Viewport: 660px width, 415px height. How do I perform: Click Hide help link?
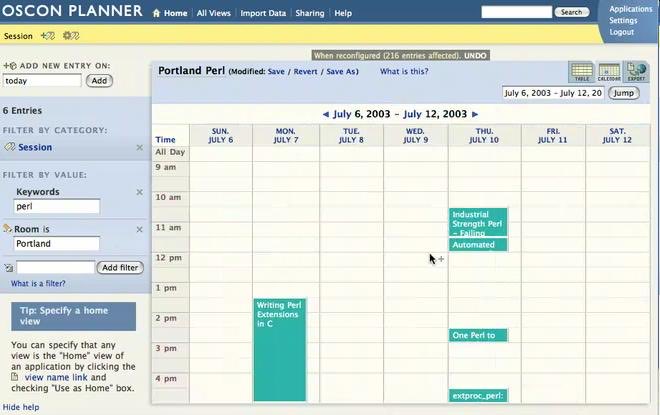tap(21, 407)
